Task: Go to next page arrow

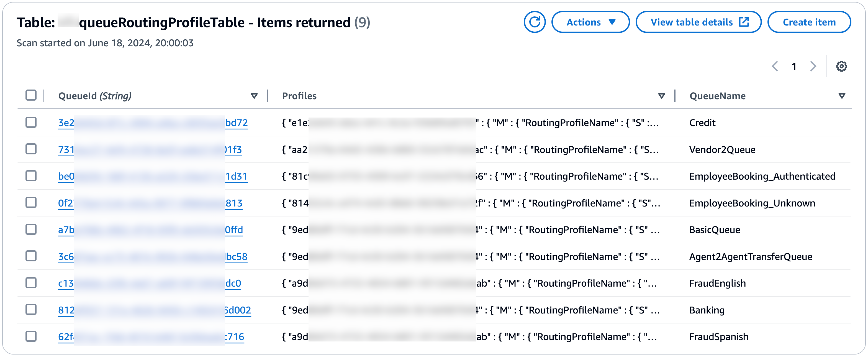Action: pyautogui.click(x=813, y=67)
